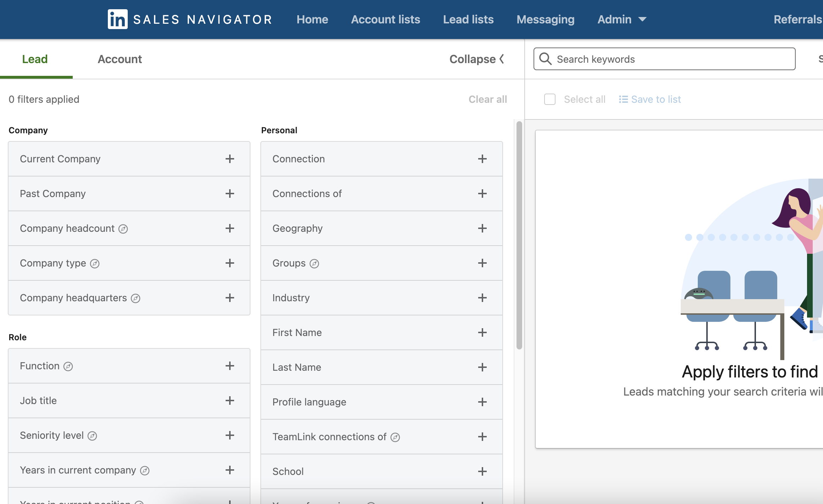823x504 pixels.
Task: Switch to the Account tab
Action: click(120, 59)
